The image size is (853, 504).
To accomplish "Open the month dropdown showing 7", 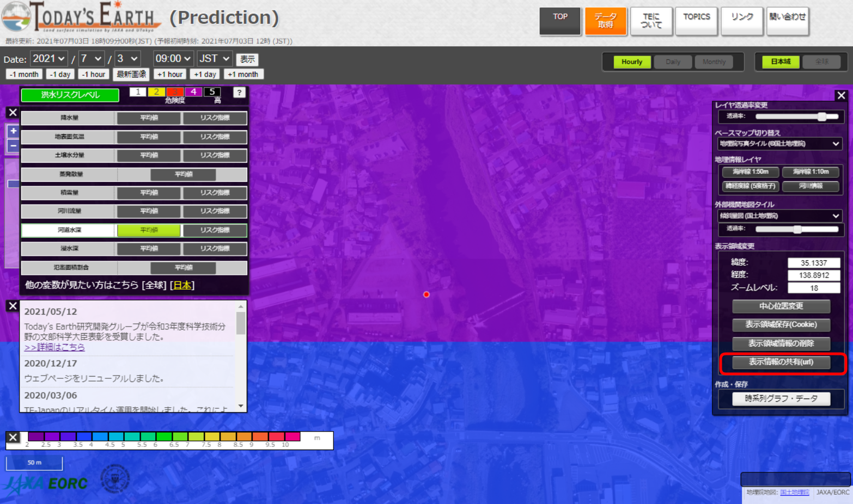I will click(92, 58).
